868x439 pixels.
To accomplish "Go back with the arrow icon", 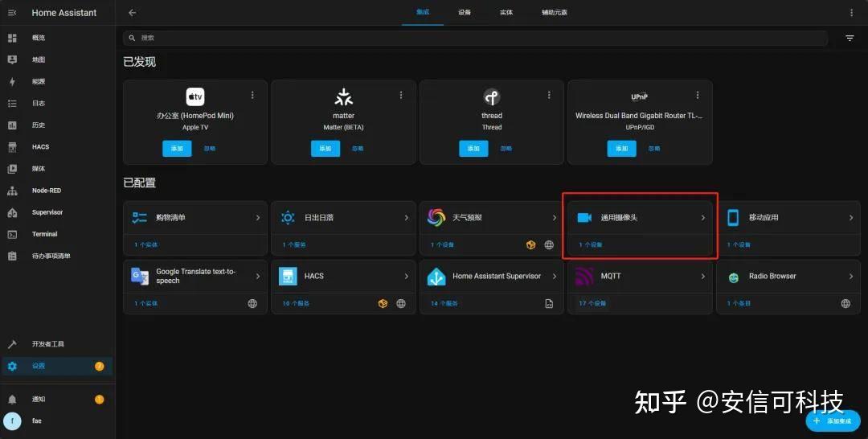I will pyautogui.click(x=132, y=12).
